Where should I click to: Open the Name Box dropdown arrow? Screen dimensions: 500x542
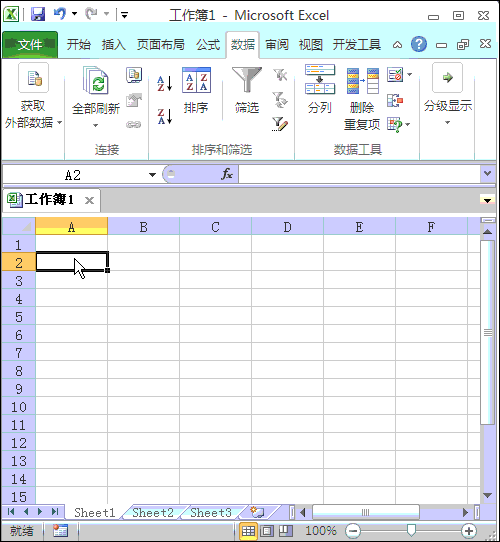(x=152, y=175)
